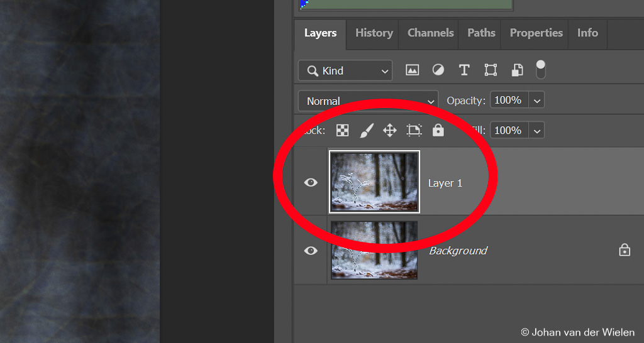Click the lock all padlock icon

tap(438, 130)
